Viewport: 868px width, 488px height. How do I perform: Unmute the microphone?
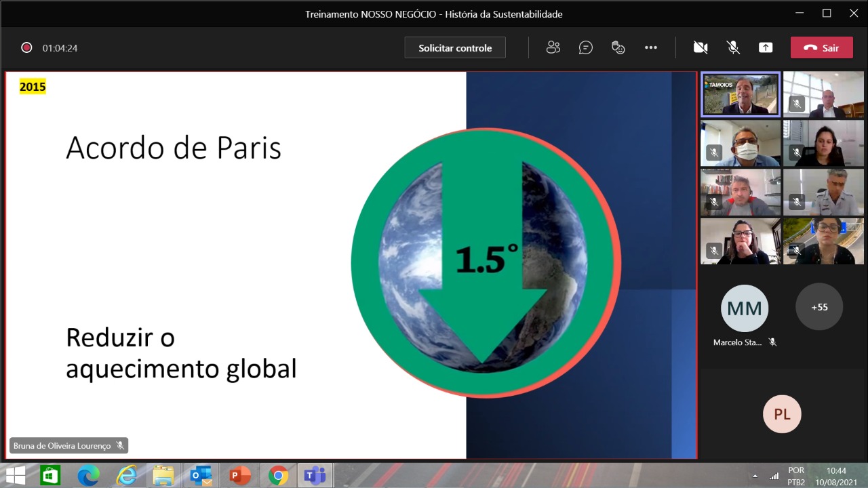pyautogui.click(x=733, y=47)
